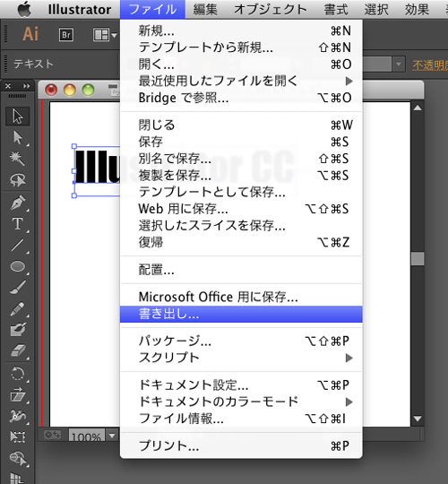Click the vertical scrollbar down arrow
Screen dimensions: 448x484
[x=418, y=419]
